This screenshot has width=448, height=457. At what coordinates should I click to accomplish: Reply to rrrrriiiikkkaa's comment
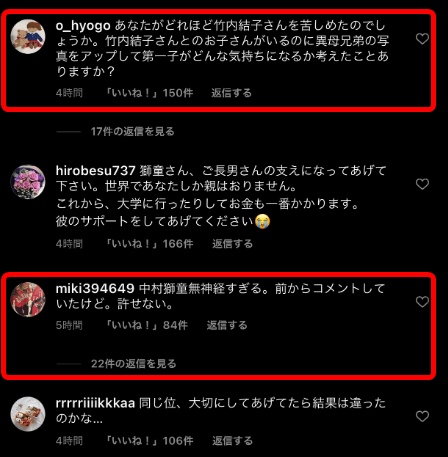[232, 441]
